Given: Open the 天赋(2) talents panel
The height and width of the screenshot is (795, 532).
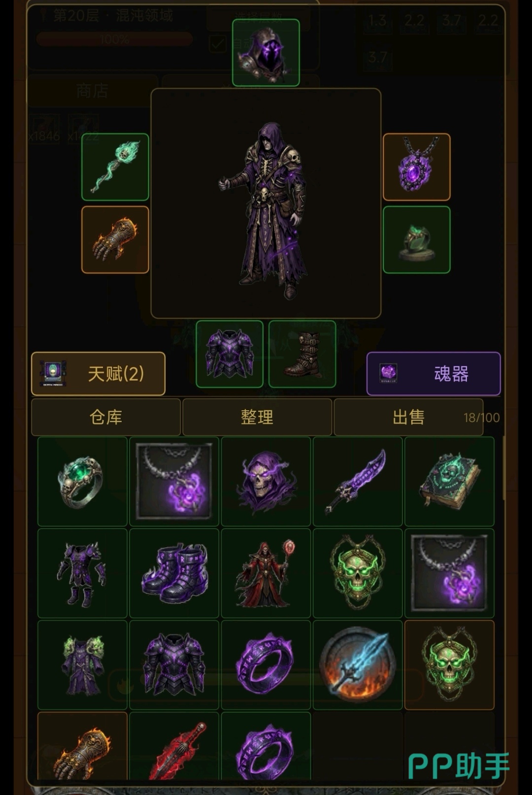Looking at the screenshot, I should tap(98, 374).
